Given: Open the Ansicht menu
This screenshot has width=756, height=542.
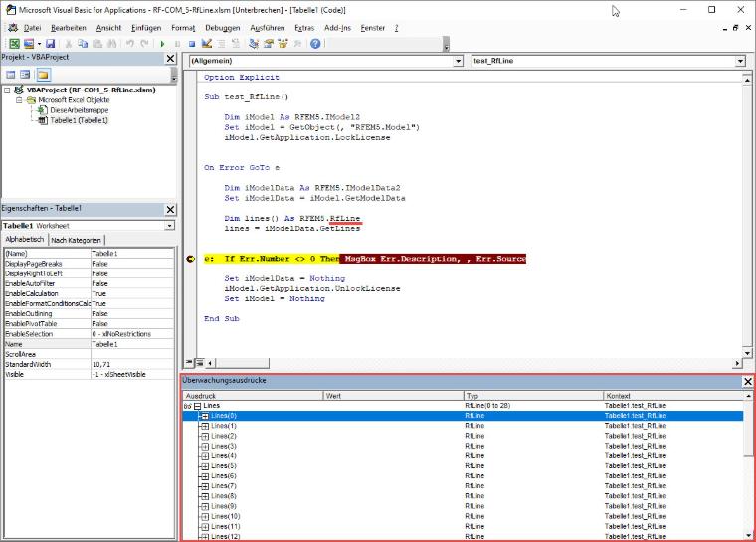Looking at the screenshot, I should click(108, 28).
